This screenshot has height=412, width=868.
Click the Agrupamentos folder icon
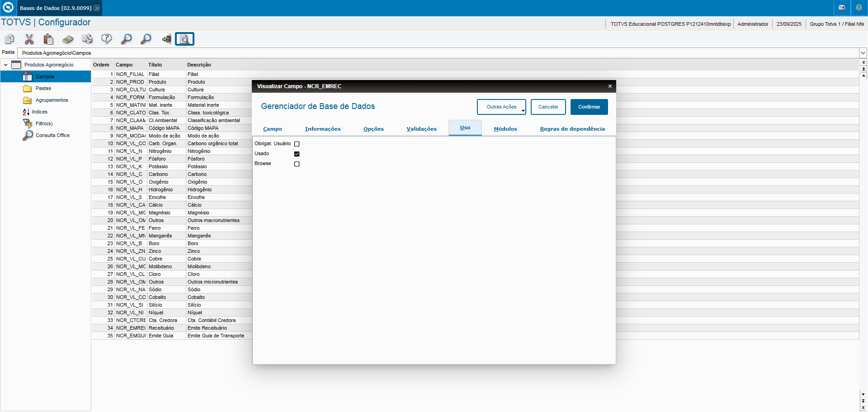coord(28,100)
